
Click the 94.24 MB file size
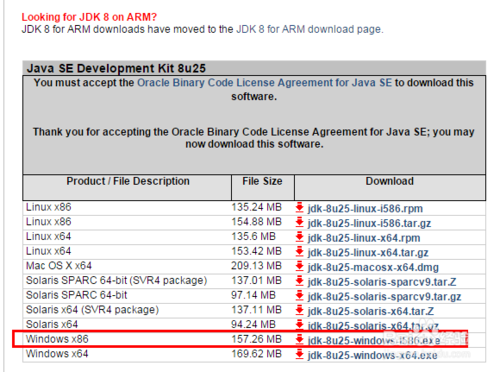coord(253,324)
